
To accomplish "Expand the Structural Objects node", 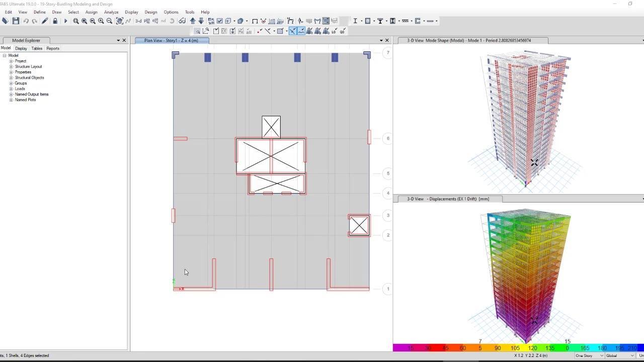I will [11, 77].
